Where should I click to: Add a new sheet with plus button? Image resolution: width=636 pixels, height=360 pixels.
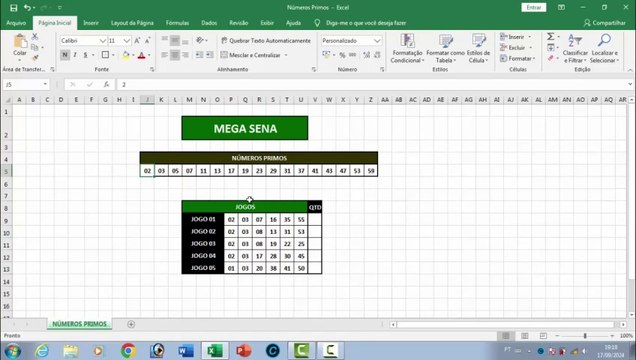coord(131,324)
